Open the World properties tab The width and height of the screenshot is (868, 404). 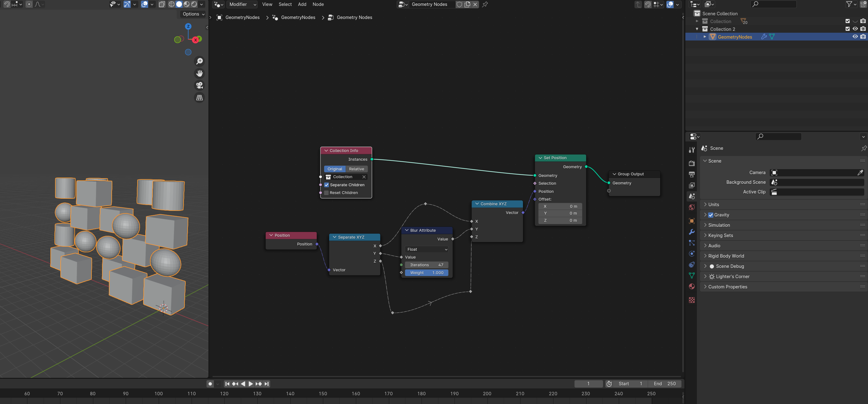pyautogui.click(x=692, y=207)
